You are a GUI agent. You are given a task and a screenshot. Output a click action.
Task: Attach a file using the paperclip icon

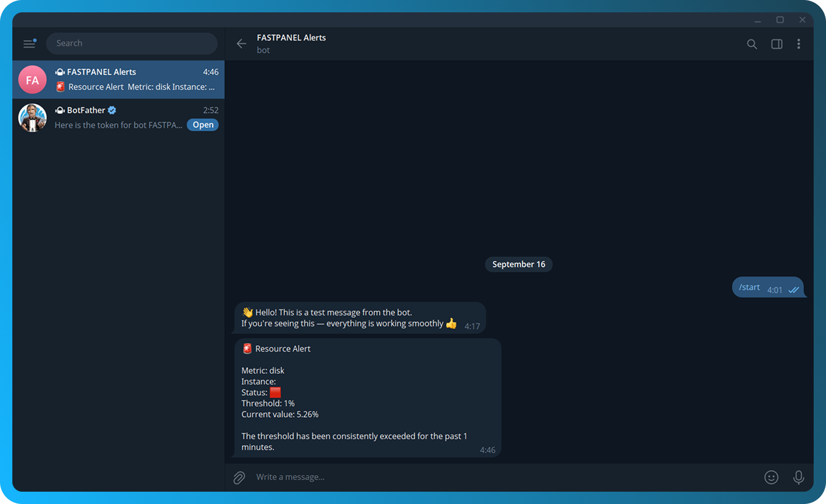point(239,477)
